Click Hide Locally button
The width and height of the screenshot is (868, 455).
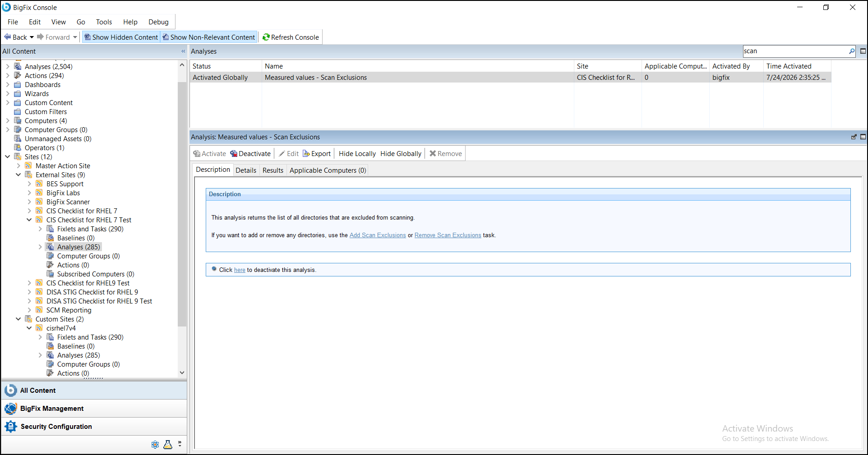click(x=357, y=153)
